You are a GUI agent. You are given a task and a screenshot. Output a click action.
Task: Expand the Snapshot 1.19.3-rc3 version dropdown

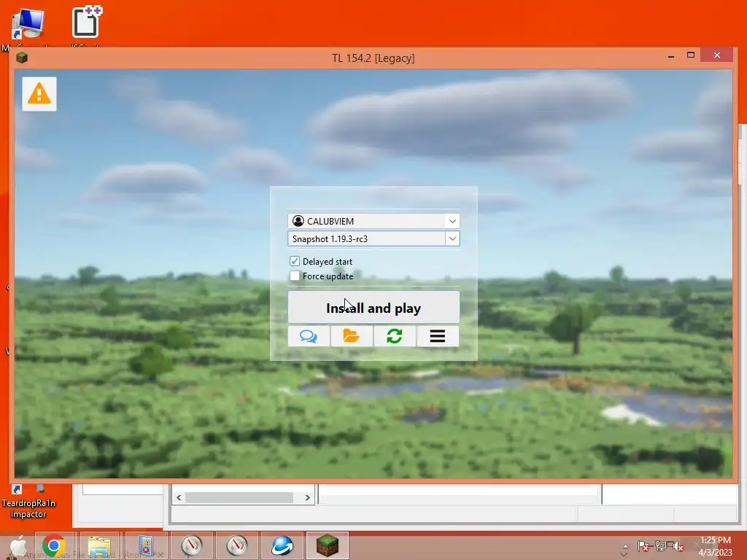click(452, 238)
